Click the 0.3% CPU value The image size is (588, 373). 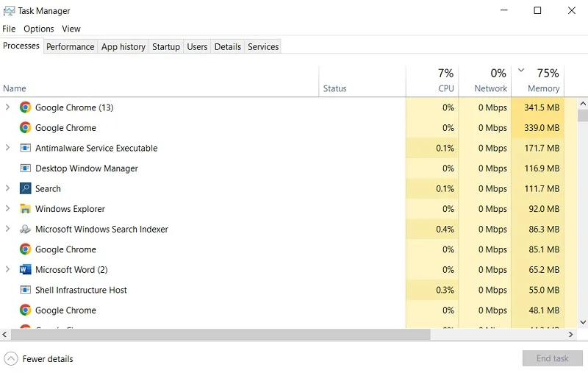coord(445,290)
